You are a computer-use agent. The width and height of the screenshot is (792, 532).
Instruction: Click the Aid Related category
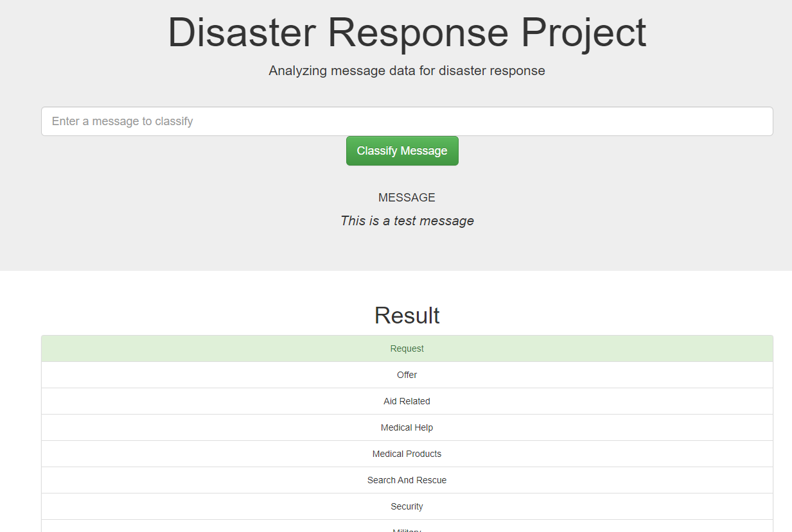(x=407, y=401)
